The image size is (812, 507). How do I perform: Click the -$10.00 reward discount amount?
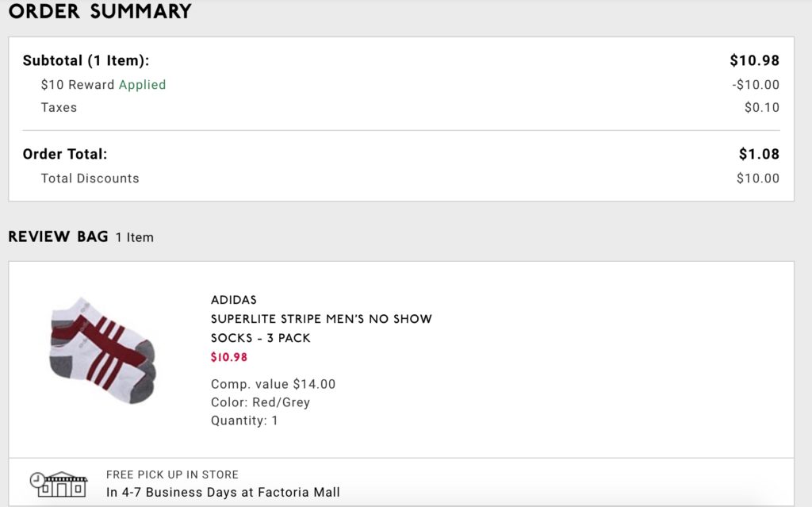coord(756,84)
